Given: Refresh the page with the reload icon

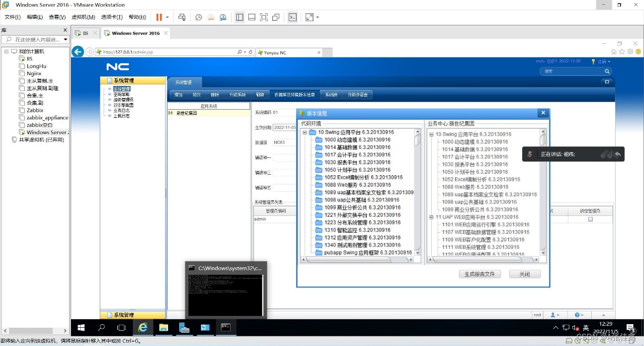Looking at the screenshot, I should 250,52.
